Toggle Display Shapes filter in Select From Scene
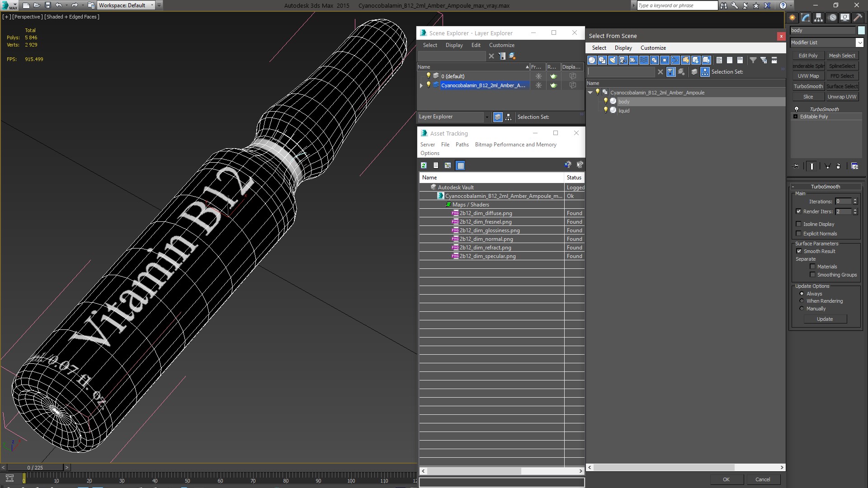The width and height of the screenshot is (868, 488). [602, 60]
